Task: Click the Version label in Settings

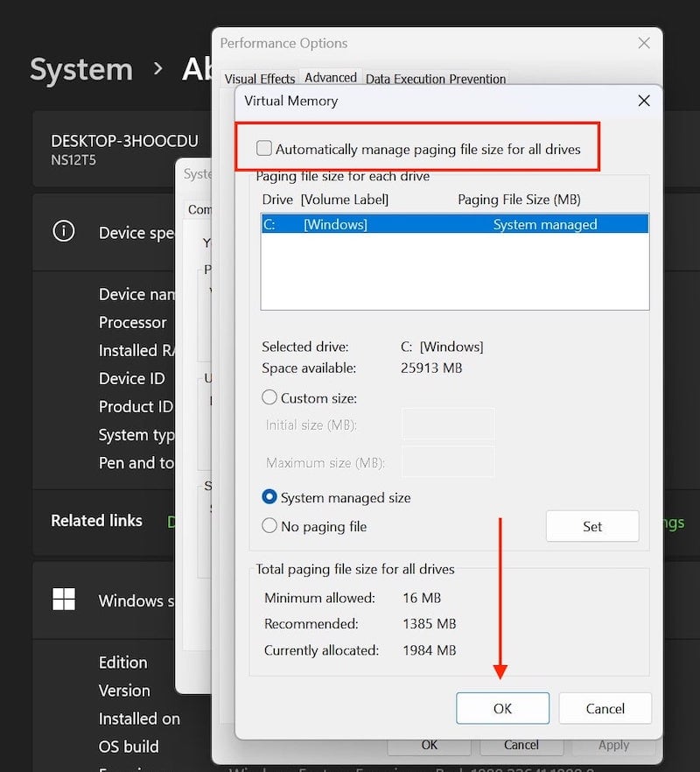Action: pos(124,691)
